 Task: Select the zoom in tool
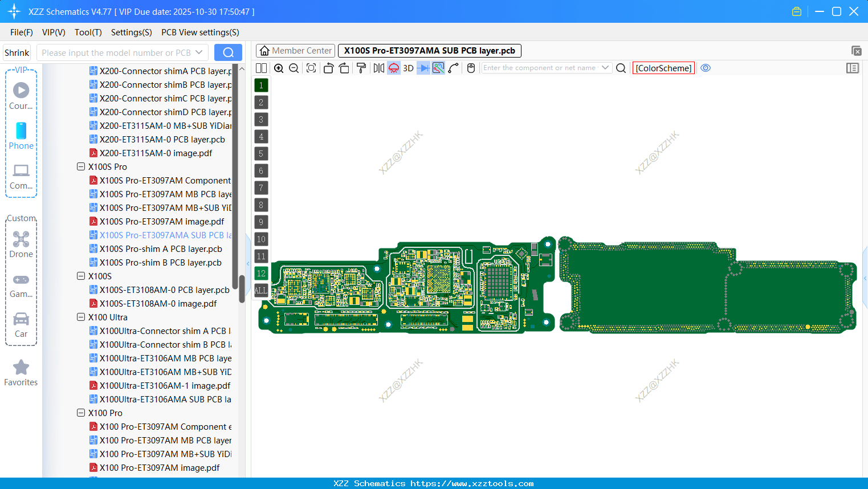coord(279,68)
